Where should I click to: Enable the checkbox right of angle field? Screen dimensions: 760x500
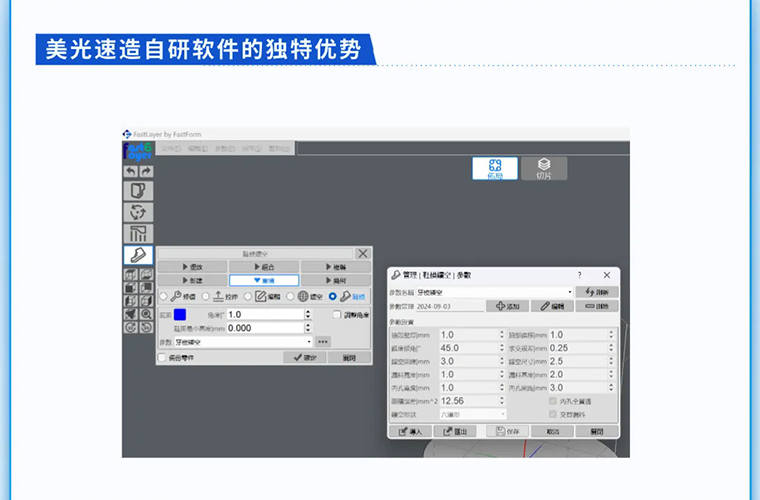coord(337,314)
